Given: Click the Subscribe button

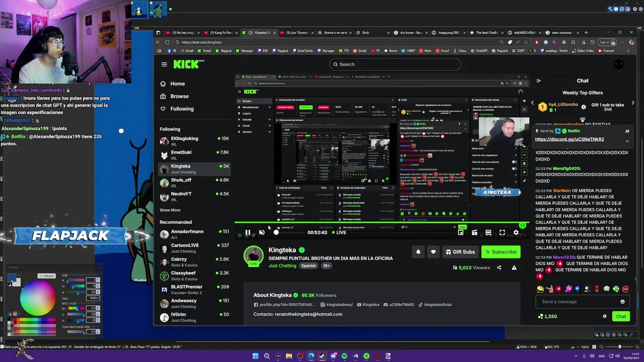Looking at the screenshot, I should (501, 252).
